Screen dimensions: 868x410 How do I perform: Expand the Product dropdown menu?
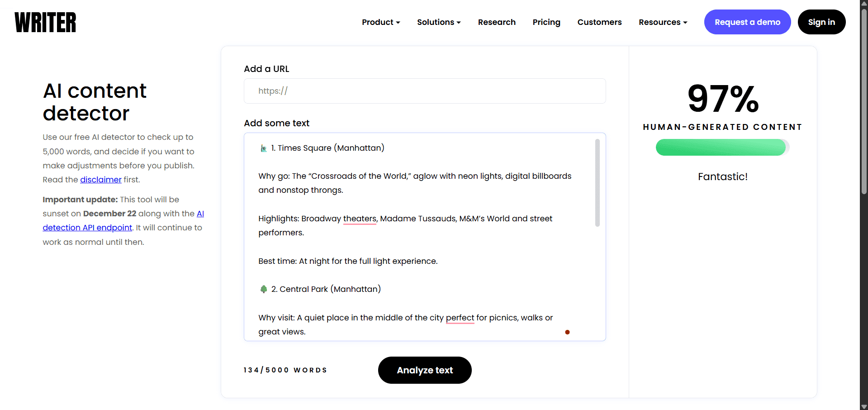[381, 22]
